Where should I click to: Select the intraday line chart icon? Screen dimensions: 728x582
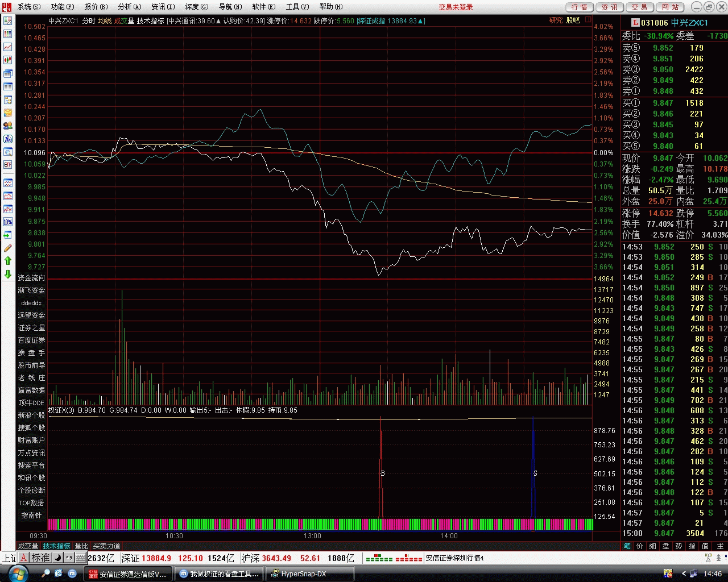pyautogui.click(x=8, y=47)
